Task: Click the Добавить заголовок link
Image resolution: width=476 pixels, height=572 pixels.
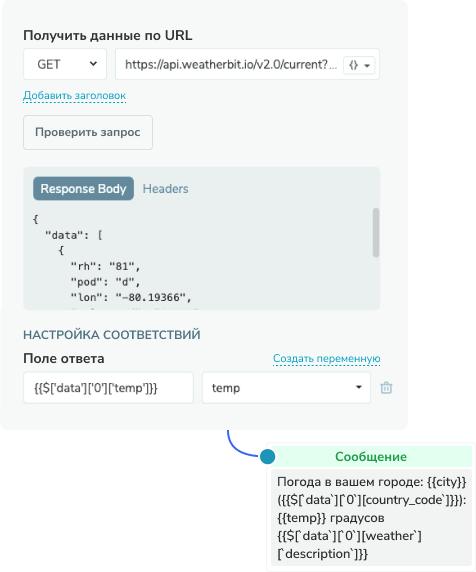Action: coord(74,96)
